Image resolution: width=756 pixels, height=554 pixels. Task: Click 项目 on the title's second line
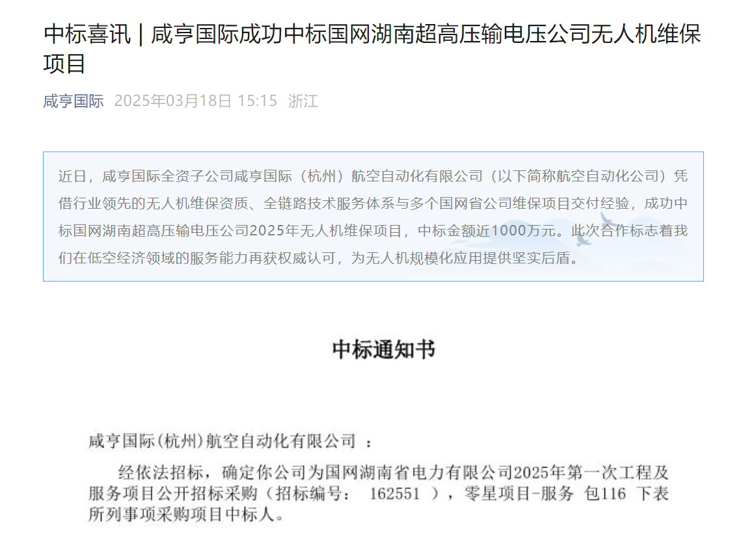(x=64, y=64)
